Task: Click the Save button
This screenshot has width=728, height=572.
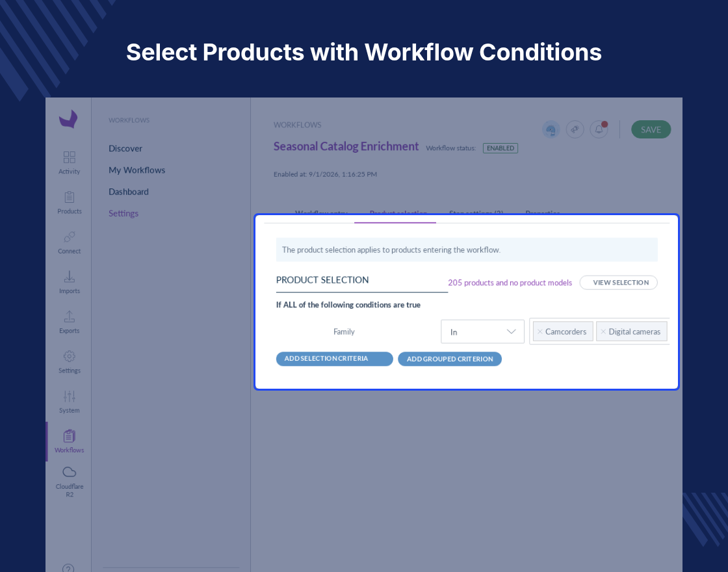Action: 651,129
